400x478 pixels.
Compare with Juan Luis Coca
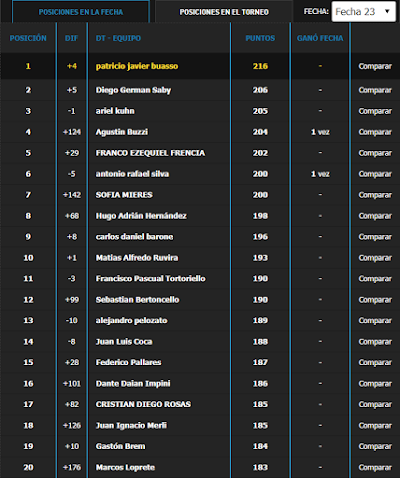pos(375,342)
